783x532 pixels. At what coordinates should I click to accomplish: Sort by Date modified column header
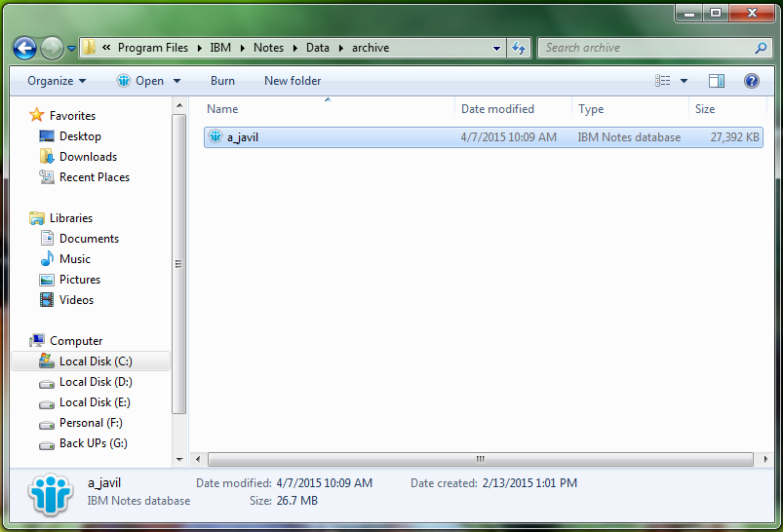click(x=497, y=109)
